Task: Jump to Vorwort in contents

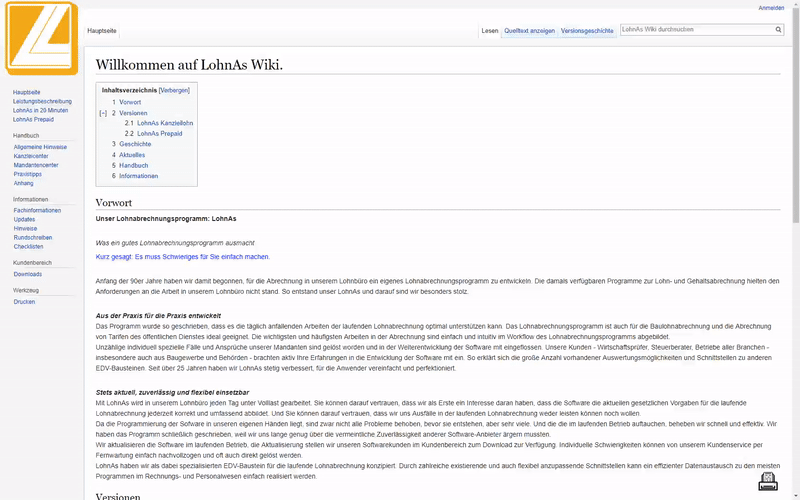Action: click(130, 102)
